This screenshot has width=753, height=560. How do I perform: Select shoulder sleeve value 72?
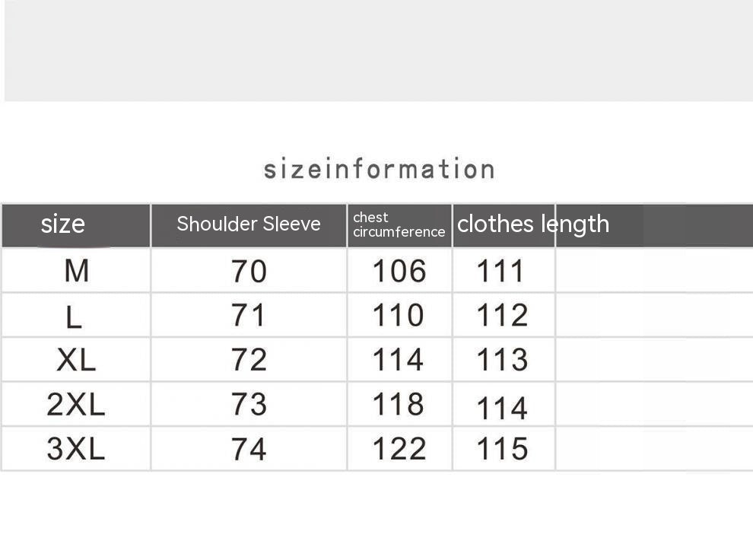(249, 360)
